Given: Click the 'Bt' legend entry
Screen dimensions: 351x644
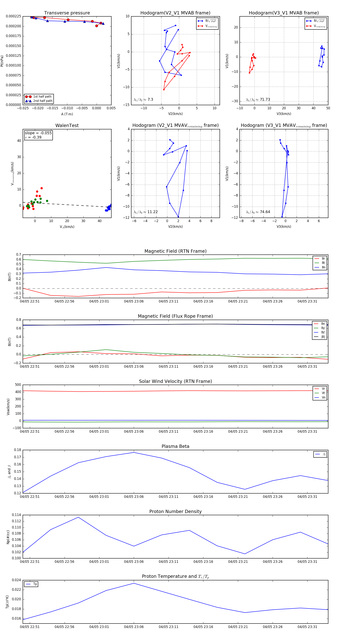Looking at the screenshot, I should (x=320, y=263).
